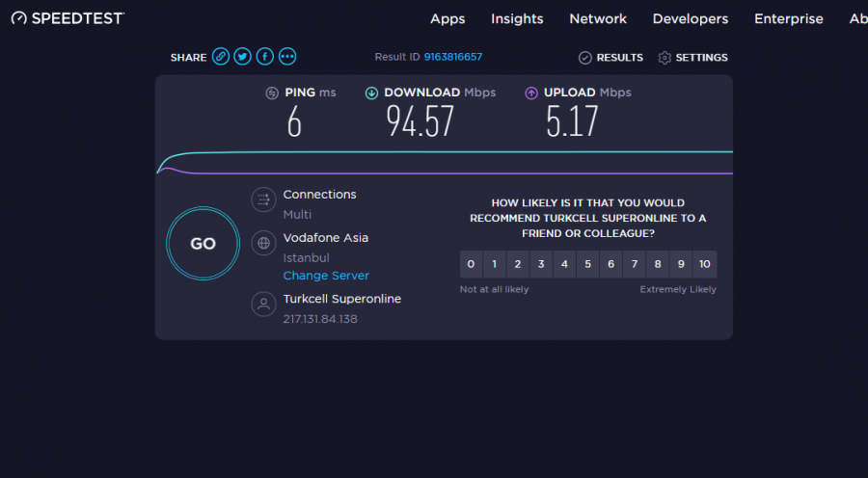Click the Speedtest logo
Screen dimensions: 868x478
(x=68, y=18)
